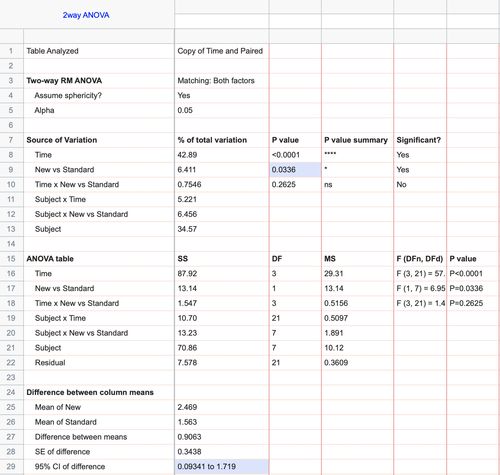Select the 0.7546 variation value
Screen dimensions: 500x475
click(x=221, y=184)
